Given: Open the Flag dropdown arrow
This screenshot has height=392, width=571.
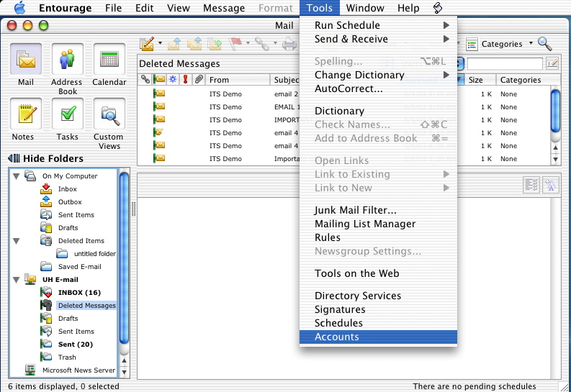Looking at the screenshot, I should (248, 43).
